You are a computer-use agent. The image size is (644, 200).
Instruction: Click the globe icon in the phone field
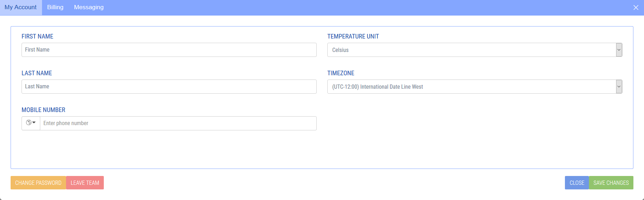pos(29,123)
